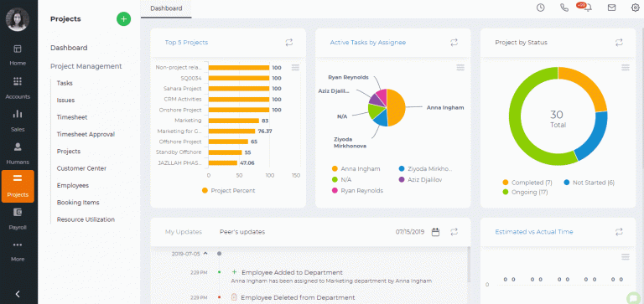Toggle Project Percent legend item
The image size is (644, 304).
pyautogui.click(x=228, y=190)
